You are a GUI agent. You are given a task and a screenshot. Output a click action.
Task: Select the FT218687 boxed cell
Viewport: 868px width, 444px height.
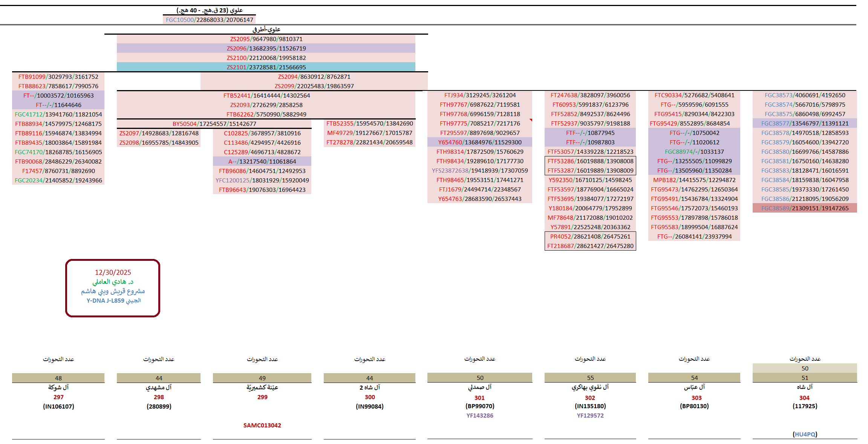tap(590, 246)
